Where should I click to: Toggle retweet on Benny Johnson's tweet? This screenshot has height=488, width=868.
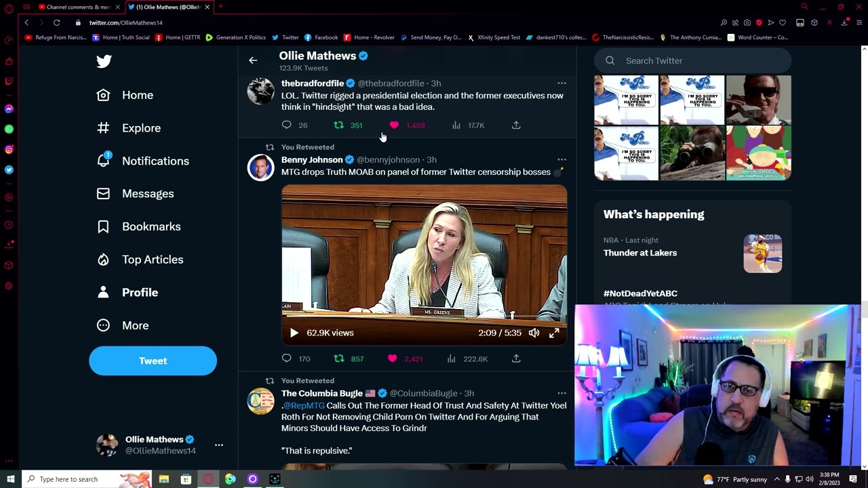coord(338,359)
